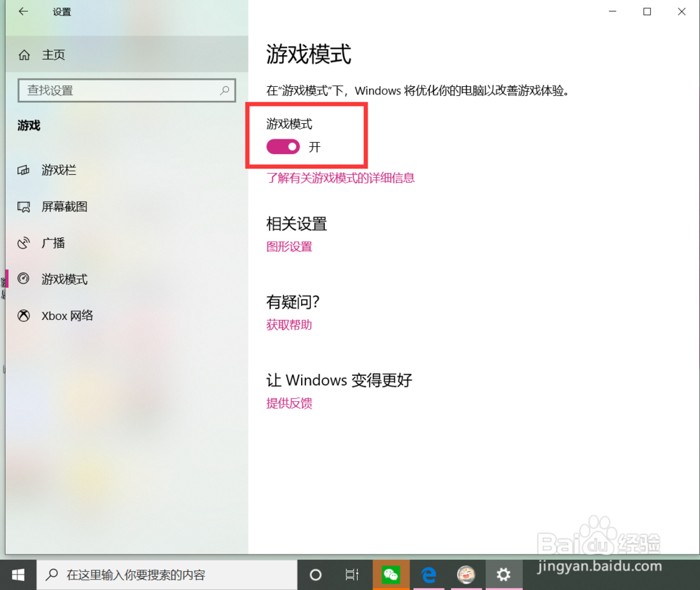
Task: Open Settings gear in the taskbar
Action: tap(503, 575)
